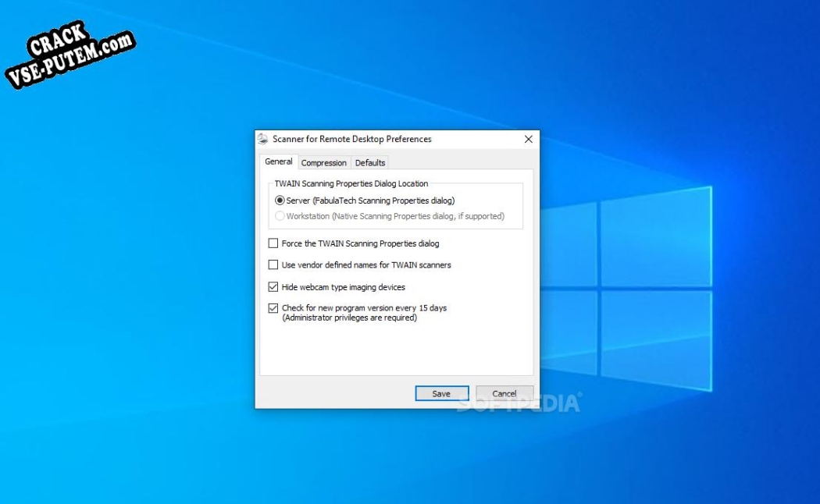This screenshot has width=820, height=504.
Task: Select the Server scanning properties dialog option
Action: tap(280, 201)
